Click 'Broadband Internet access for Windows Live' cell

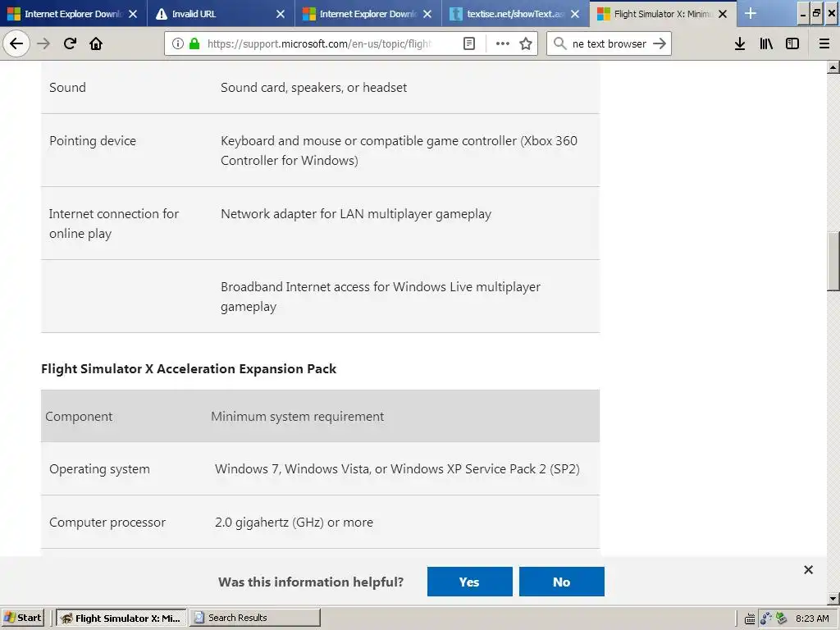pos(381,296)
